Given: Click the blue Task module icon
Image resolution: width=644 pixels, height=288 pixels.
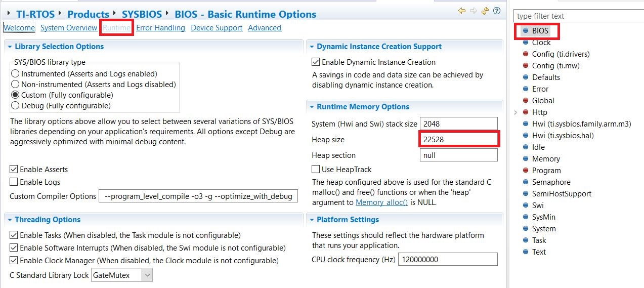Looking at the screenshot, I should 526,240.
